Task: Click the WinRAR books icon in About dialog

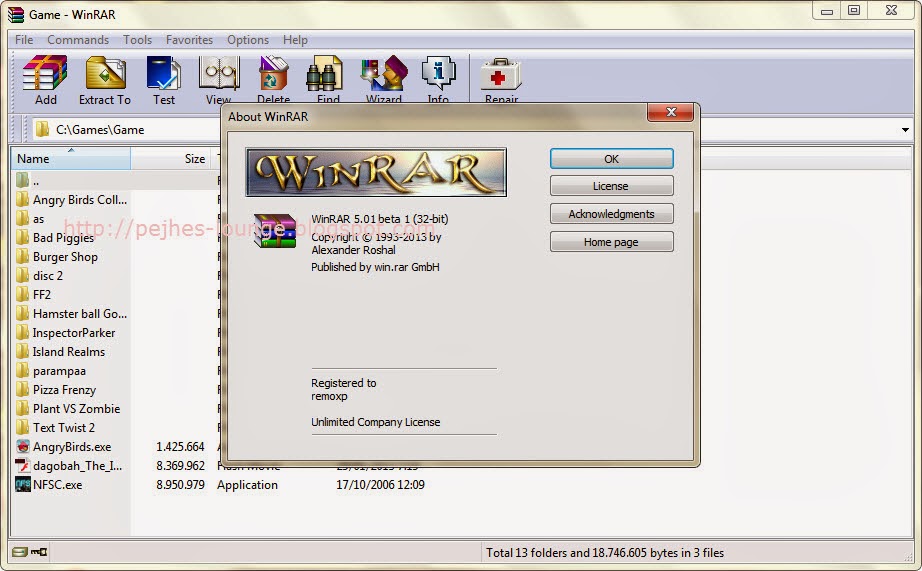Action: click(x=275, y=231)
